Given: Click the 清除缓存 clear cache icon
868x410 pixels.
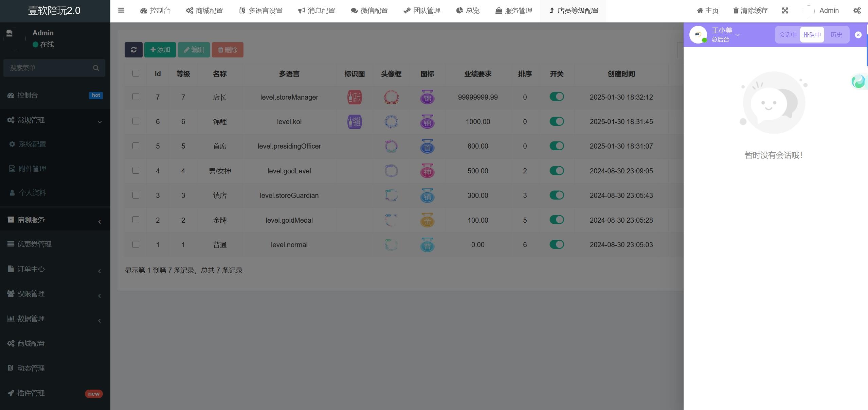Looking at the screenshot, I should (749, 11).
